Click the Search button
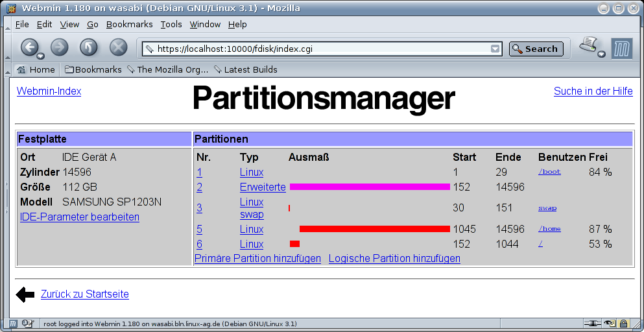This screenshot has width=644, height=332. (536, 49)
